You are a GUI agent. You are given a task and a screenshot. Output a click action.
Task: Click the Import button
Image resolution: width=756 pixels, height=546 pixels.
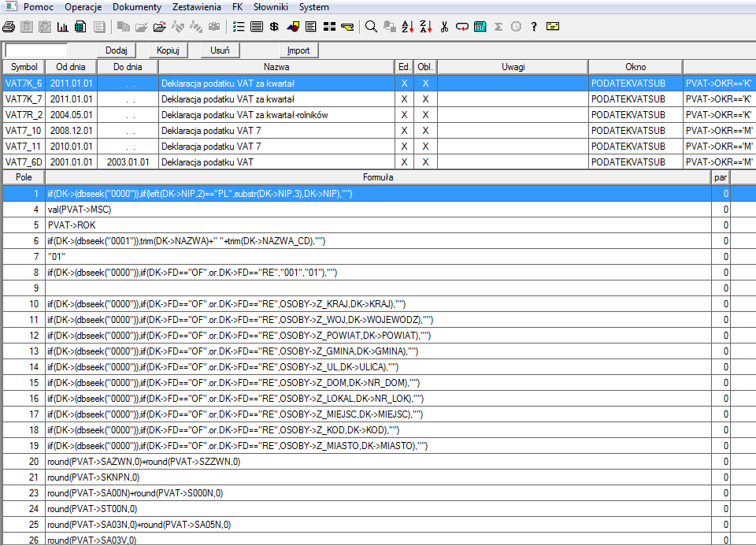(x=298, y=50)
